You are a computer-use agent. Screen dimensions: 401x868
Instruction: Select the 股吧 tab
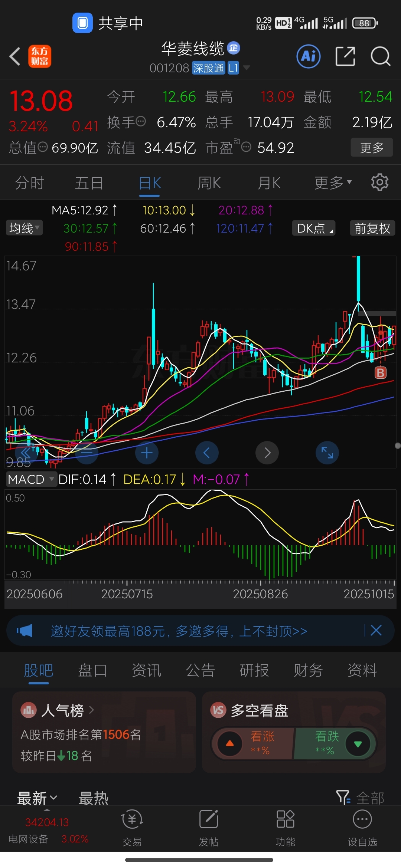(x=39, y=670)
